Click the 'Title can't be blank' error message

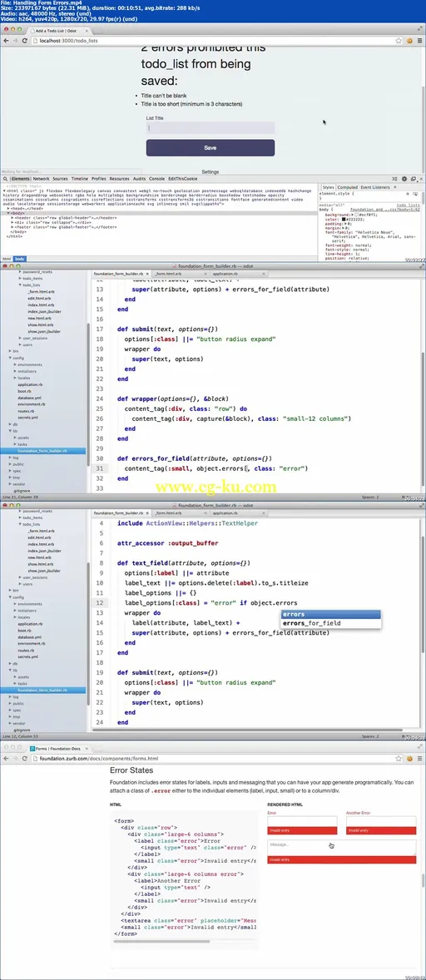pos(164,96)
